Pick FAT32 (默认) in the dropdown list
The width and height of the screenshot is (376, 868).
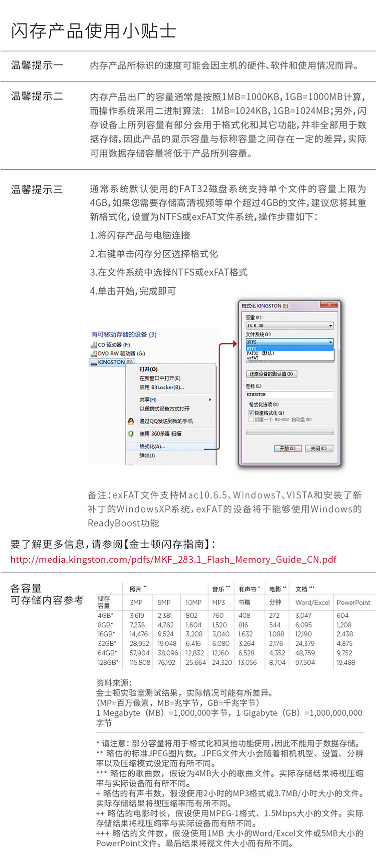click(x=260, y=353)
